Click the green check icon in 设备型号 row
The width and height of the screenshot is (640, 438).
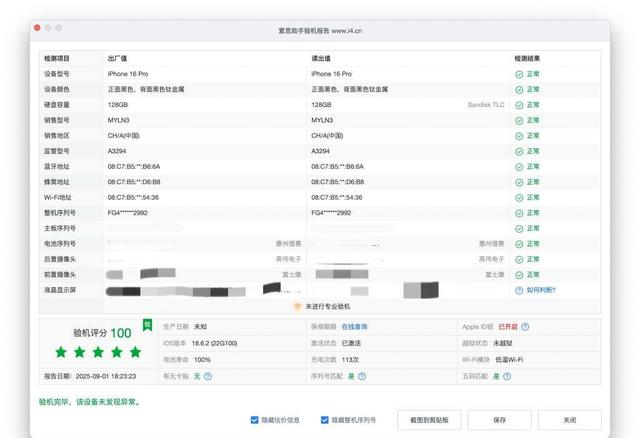[519, 74]
